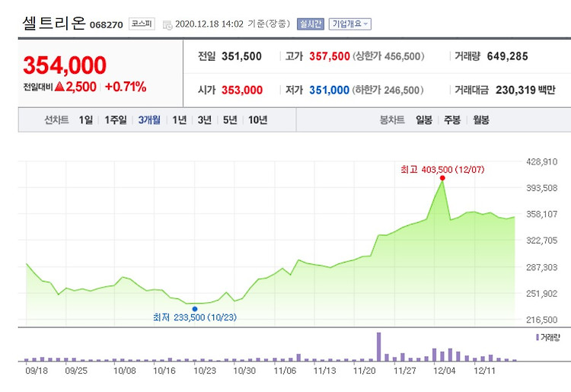Switch chart to the 5년 range
The width and height of the screenshot is (571, 392).
coord(230,120)
